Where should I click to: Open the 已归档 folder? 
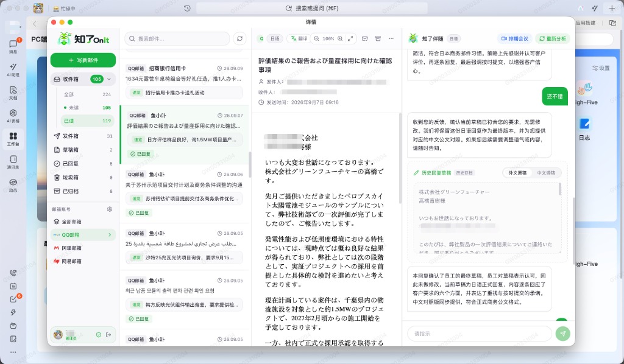[83, 191]
